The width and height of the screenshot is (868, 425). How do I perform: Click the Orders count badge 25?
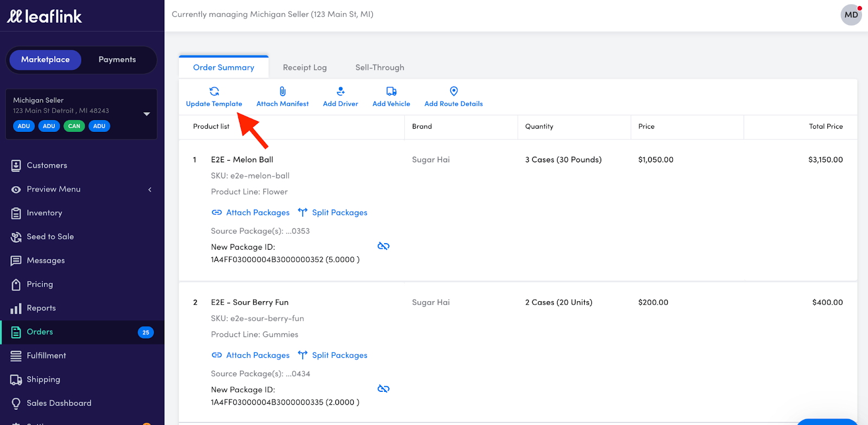click(x=146, y=332)
